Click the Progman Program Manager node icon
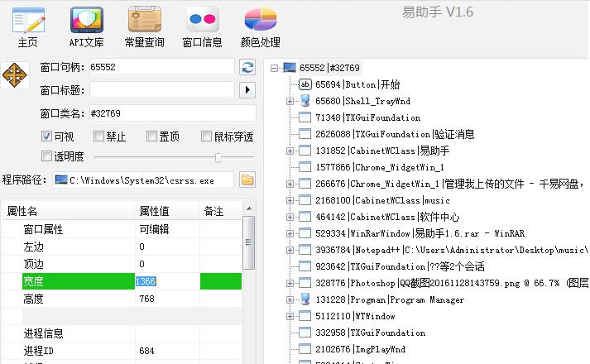The height and width of the screenshot is (364, 590). [305, 299]
